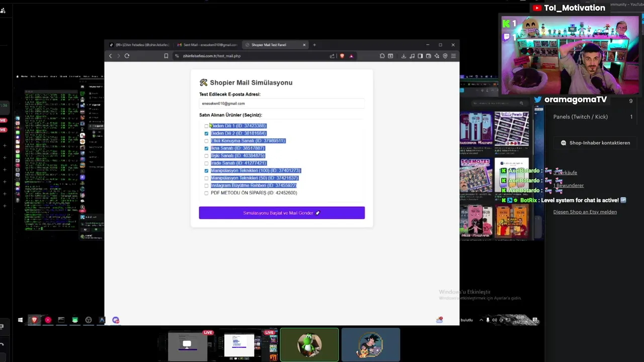
Task: Click Simülasyonu Başlat ve Mail Gönder button
Action: 282,213
